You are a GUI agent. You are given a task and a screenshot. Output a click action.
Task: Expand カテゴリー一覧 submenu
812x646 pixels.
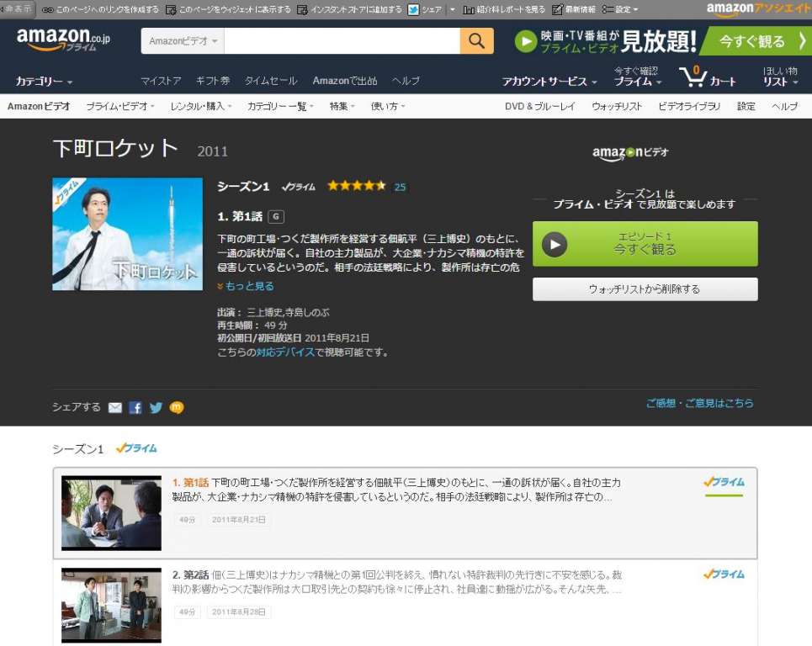point(280,106)
